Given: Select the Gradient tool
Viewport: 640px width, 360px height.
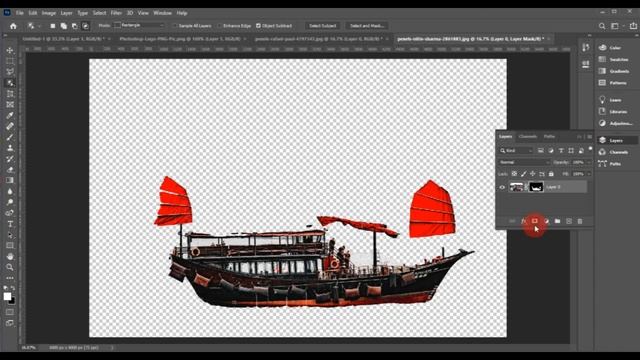Looking at the screenshot, I should 10,180.
